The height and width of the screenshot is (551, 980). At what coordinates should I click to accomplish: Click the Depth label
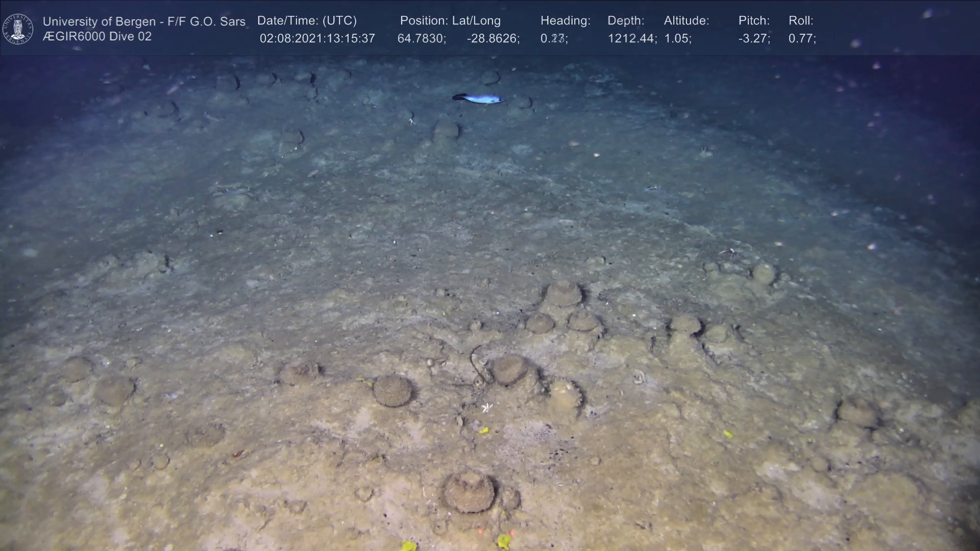626,21
